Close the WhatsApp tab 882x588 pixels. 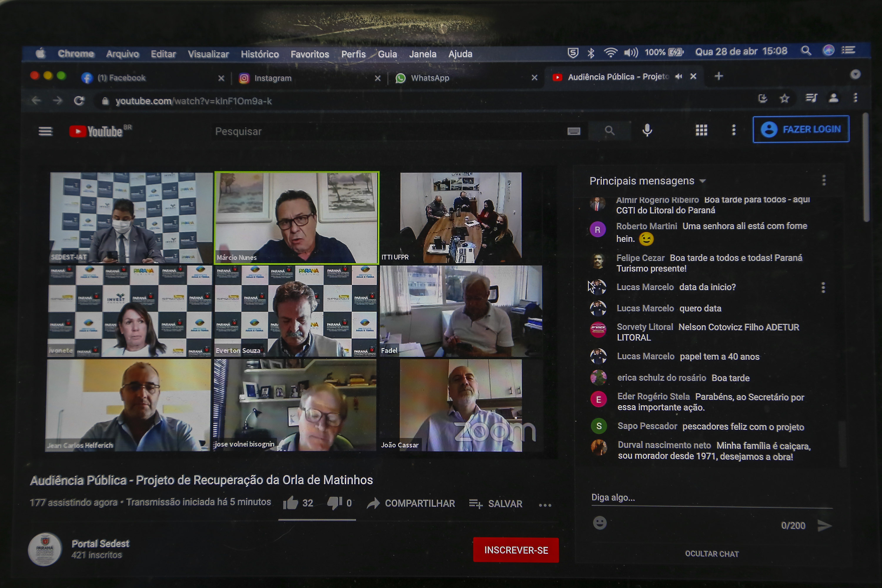pos(534,78)
